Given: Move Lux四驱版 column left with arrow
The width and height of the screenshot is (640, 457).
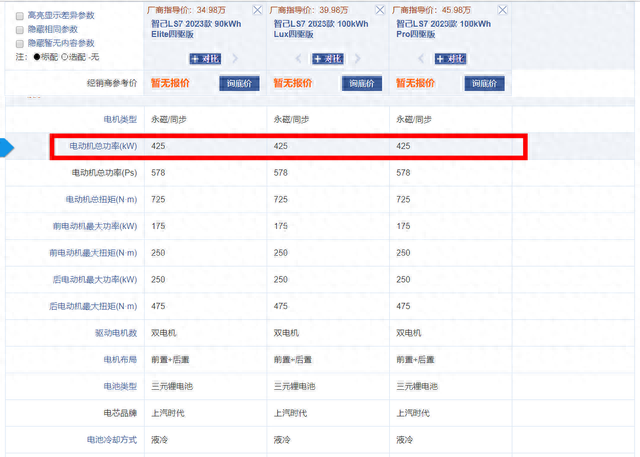Looking at the screenshot, I should 298,59.
